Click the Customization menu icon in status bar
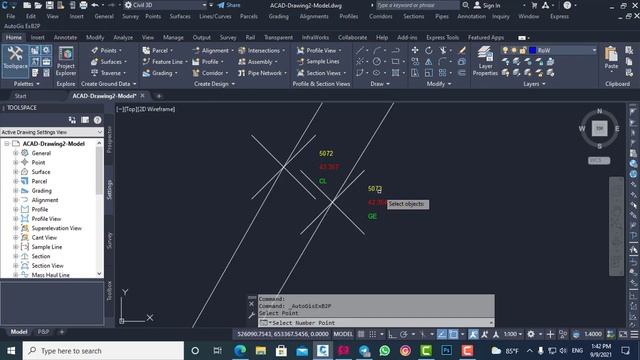This screenshot has height=360, width=640. (x=635, y=334)
